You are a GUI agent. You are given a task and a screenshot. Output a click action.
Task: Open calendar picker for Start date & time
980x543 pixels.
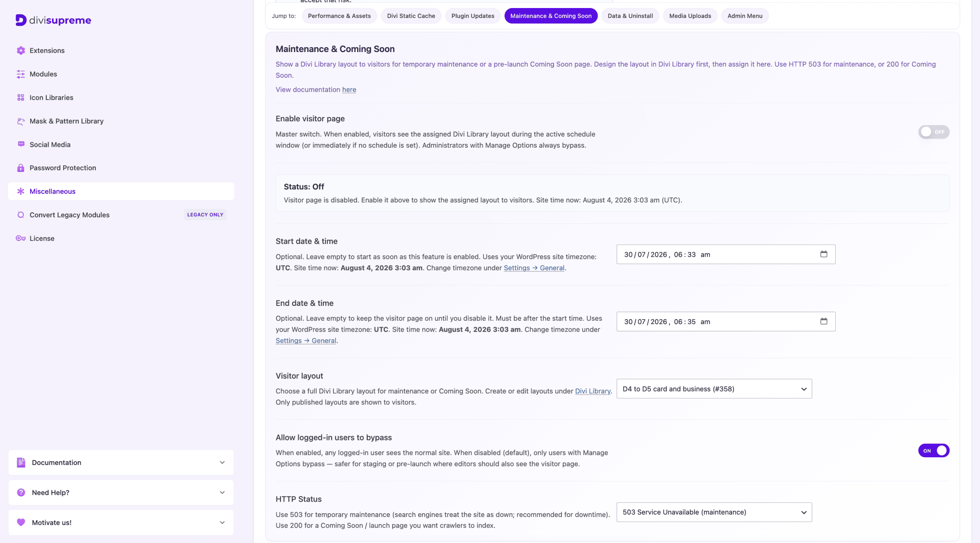click(824, 254)
